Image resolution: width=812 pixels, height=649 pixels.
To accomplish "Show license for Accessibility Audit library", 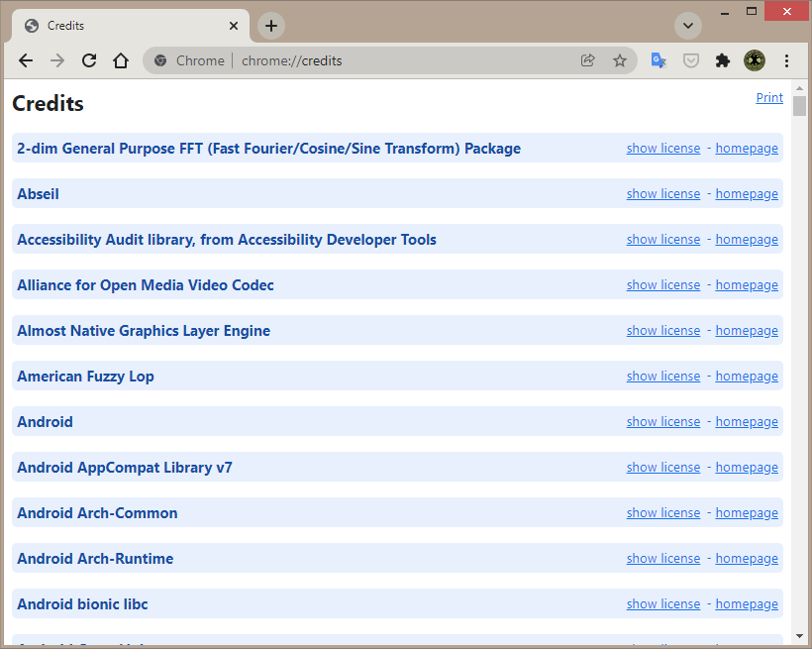I will click(x=663, y=240).
